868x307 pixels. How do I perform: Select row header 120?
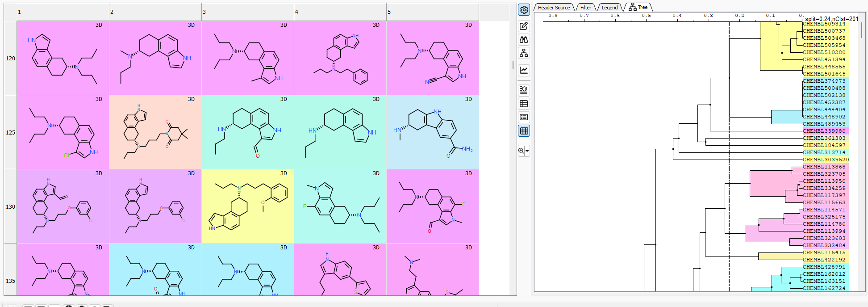coord(10,58)
